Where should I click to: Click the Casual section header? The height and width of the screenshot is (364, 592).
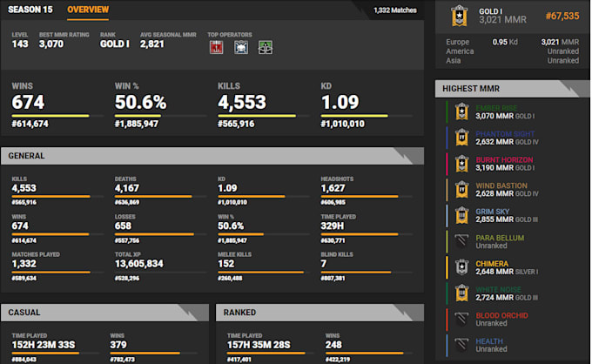click(104, 313)
